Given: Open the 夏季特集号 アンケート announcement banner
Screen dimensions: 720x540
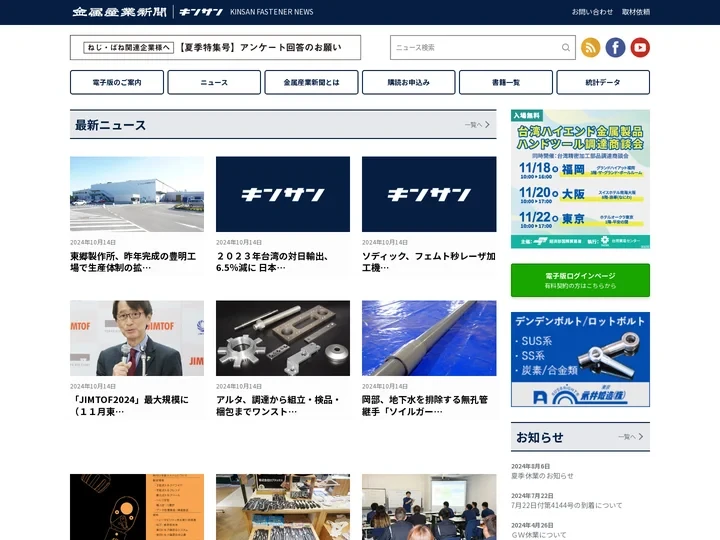Looking at the screenshot, I should coord(215,47).
